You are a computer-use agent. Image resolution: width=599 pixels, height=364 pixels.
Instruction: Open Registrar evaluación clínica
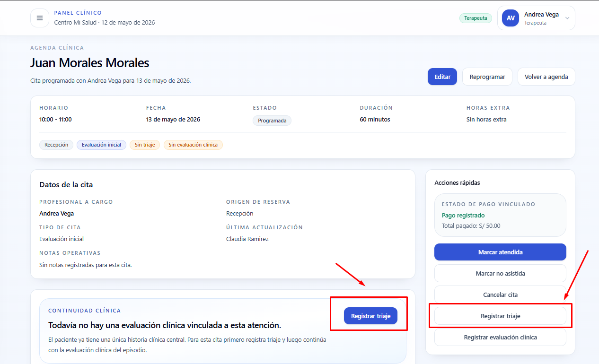click(500, 337)
